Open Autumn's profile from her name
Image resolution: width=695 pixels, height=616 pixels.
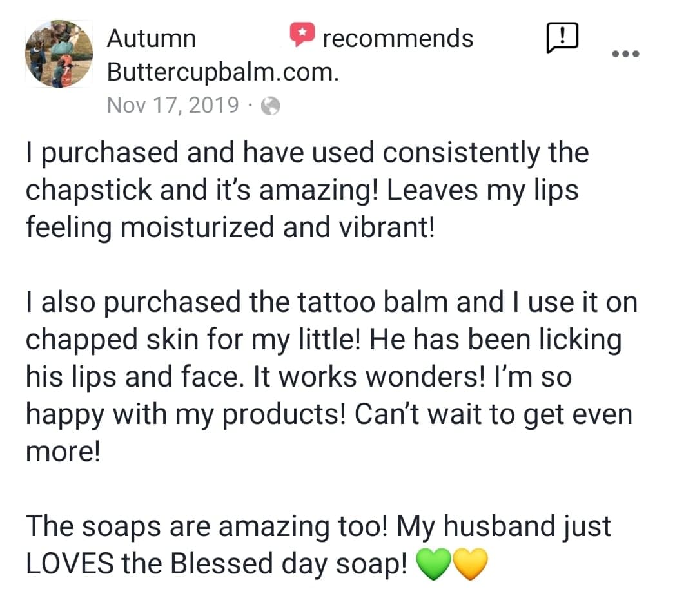[x=151, y=39]
